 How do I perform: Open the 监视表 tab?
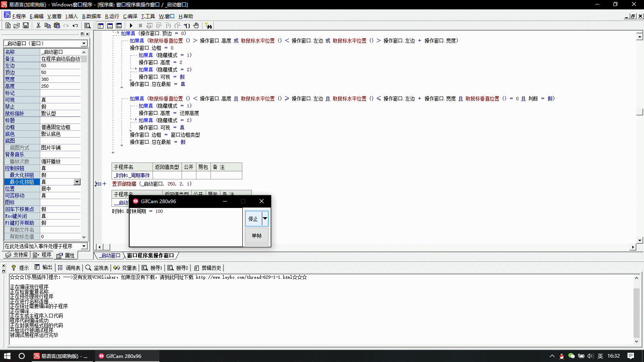97,267
